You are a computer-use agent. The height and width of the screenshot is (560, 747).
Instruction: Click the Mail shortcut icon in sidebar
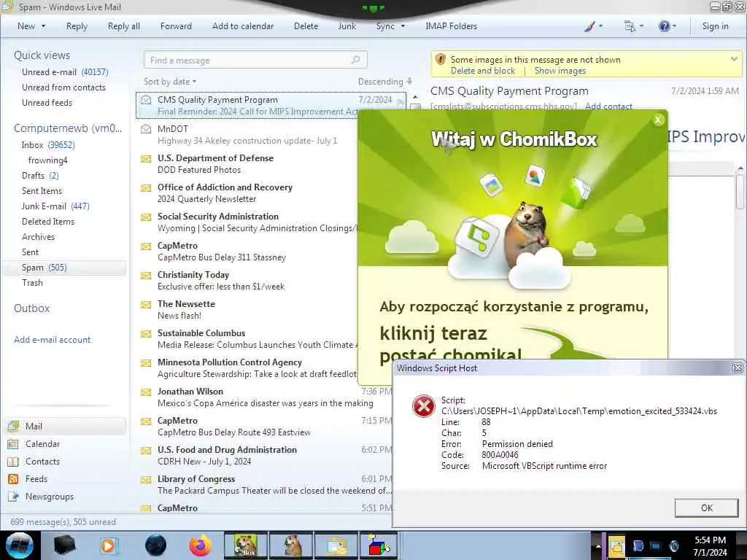coord(13,426)
